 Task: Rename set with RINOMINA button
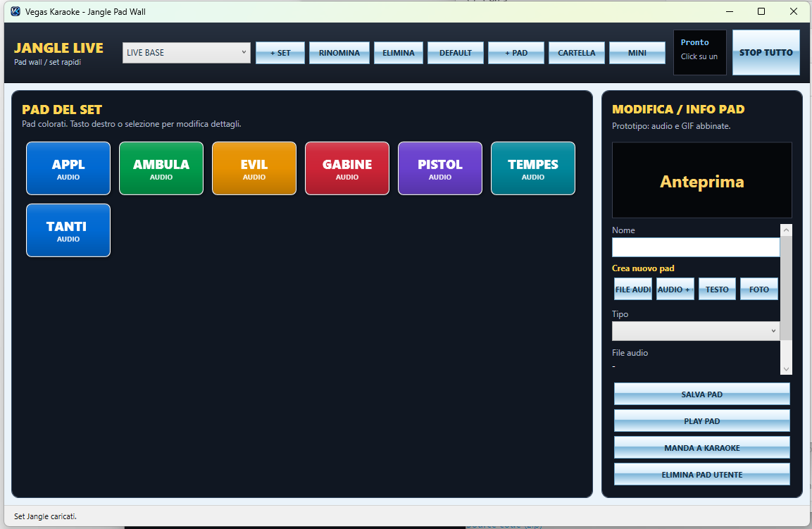point(339,53)
